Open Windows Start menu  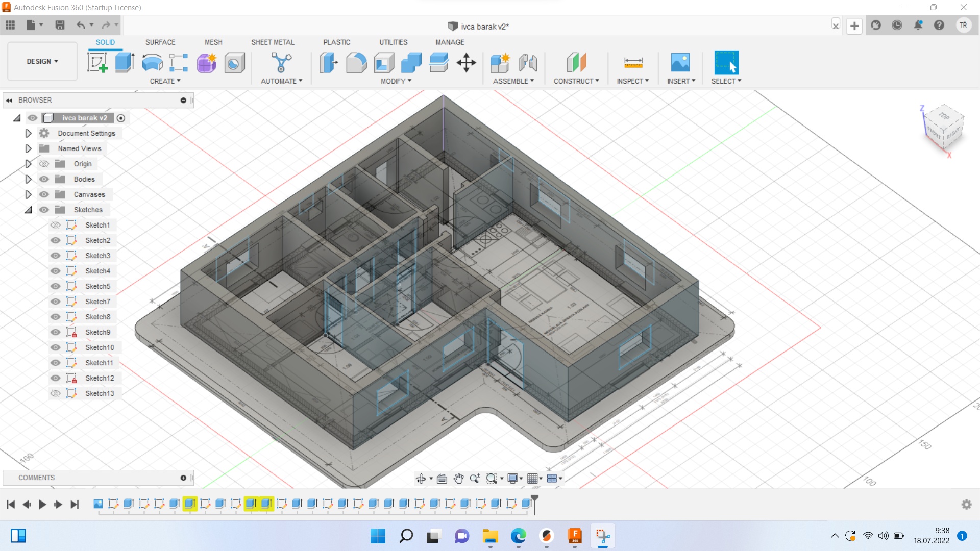coord(378,536)
